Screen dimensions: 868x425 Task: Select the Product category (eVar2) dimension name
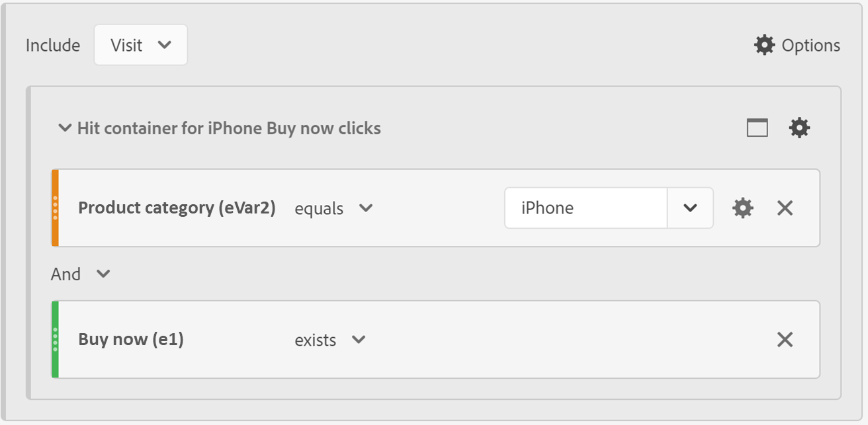[x=177, y=208]
